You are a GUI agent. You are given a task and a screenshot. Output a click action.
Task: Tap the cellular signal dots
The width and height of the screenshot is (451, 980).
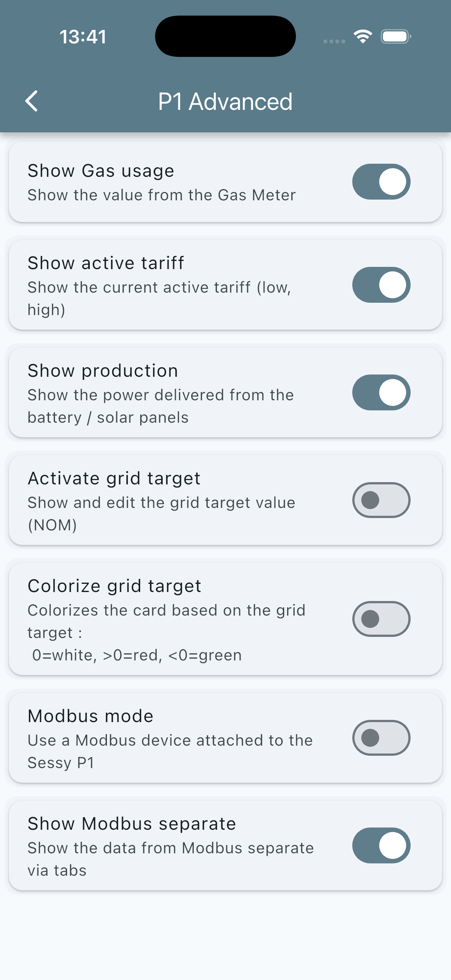[334, 41]
